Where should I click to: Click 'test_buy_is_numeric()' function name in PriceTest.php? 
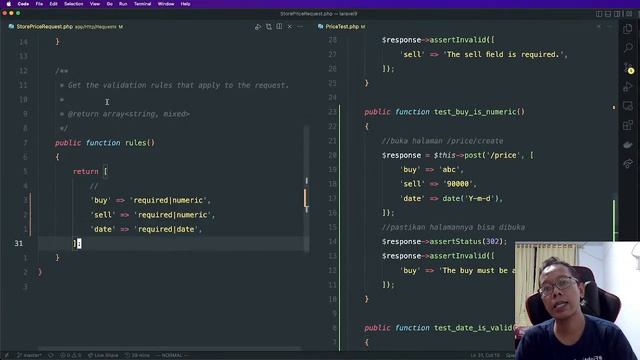[479, 112]
